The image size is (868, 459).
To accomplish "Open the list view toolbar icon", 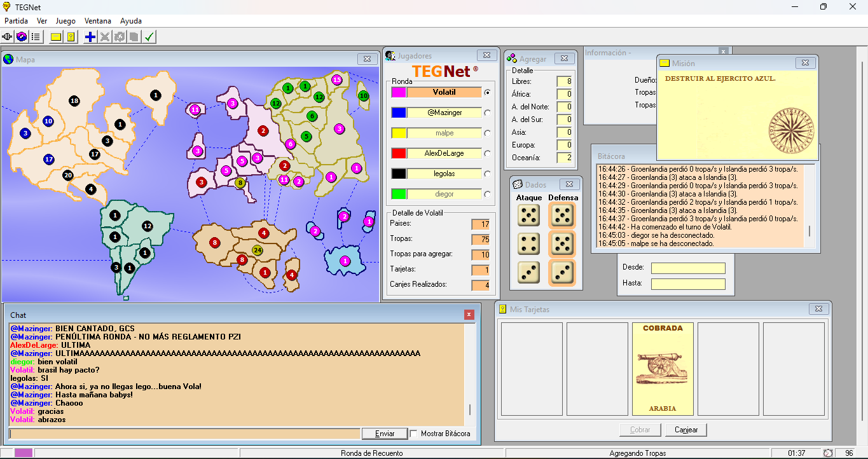I will 36,37.
